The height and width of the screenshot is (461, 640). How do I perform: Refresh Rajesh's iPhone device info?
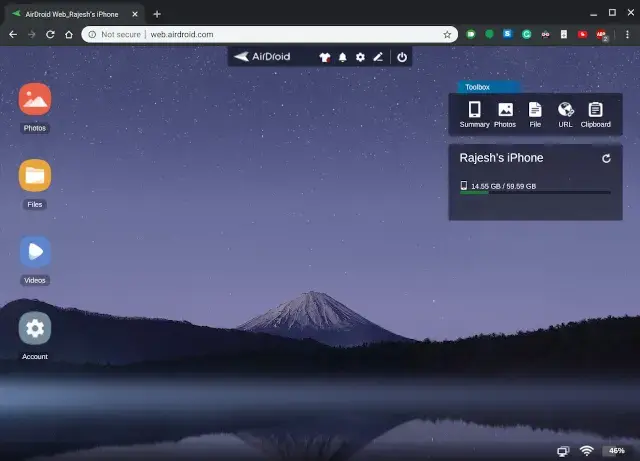click(606, 158)
